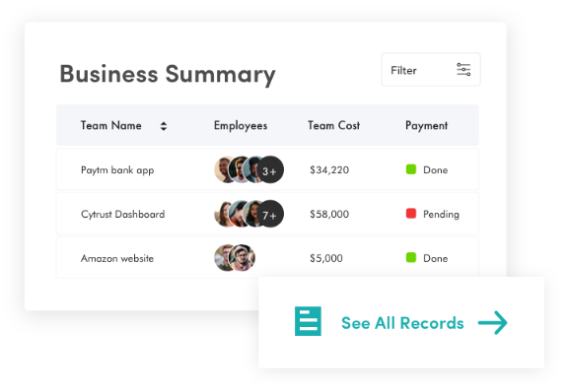
Task: Sort by Team Name arrows
Action: 164,126
